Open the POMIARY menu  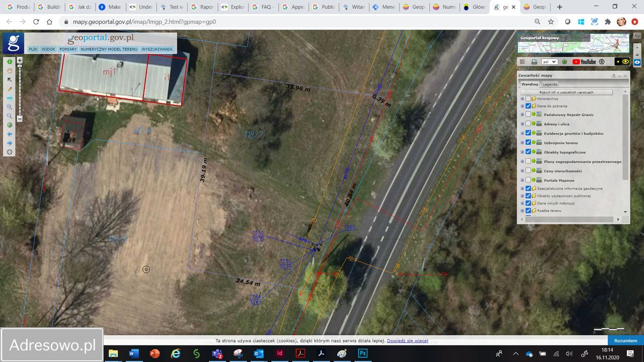pyautogui.click(x=68, y=49)
